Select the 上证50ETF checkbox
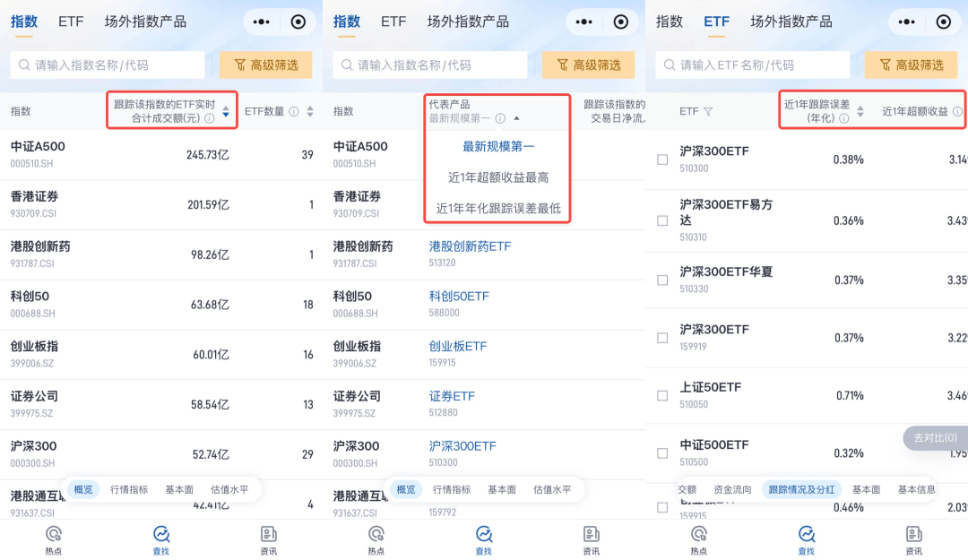 coord(662,395)
